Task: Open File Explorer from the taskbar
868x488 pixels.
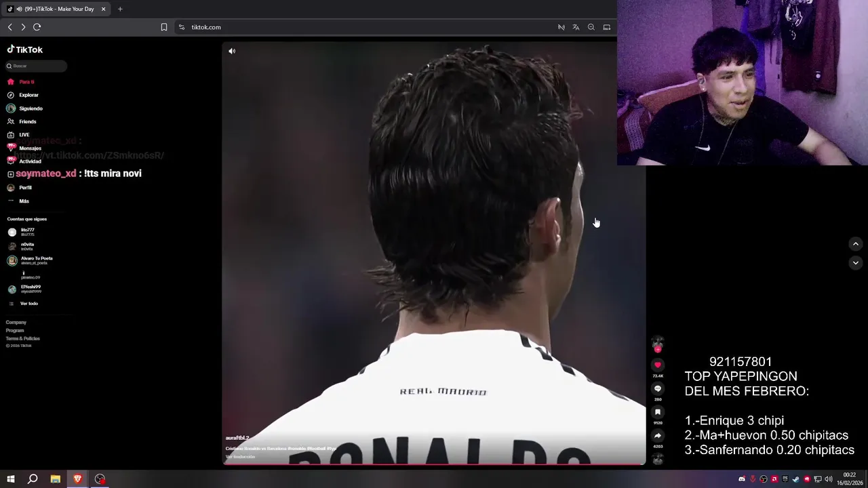Action: (x=56, y=479)
